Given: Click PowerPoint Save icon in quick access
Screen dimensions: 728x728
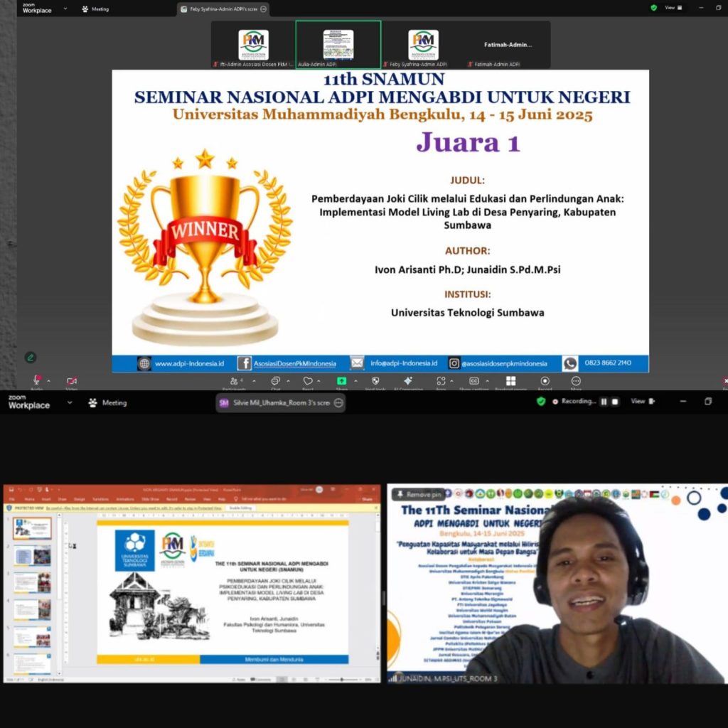Looking at the screenshot, I should pyautogui.click(x=11, y=489).
